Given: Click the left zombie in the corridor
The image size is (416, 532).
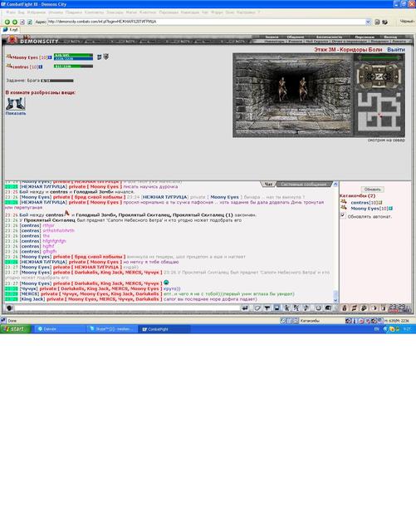Looking at the screenshot, I should 282,89.
